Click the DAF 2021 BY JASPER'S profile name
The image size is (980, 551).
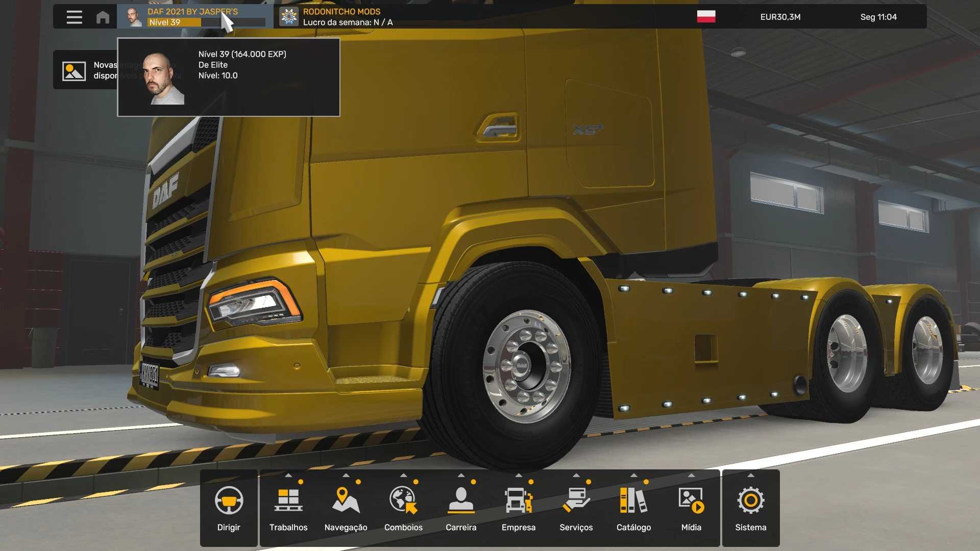[x=192, y=11]
